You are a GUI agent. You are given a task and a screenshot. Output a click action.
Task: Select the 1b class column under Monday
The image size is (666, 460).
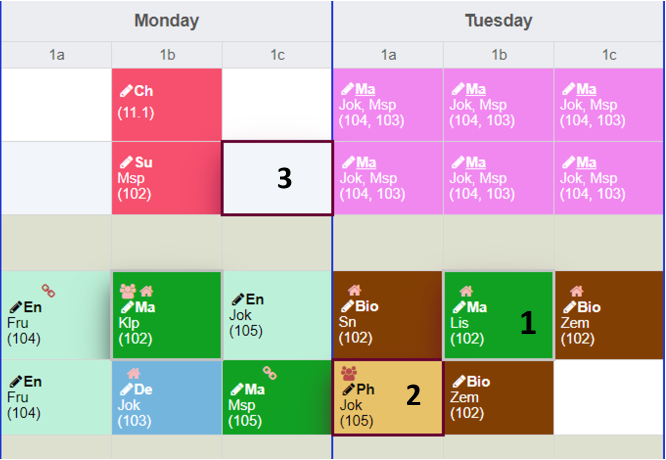point(166,55)
